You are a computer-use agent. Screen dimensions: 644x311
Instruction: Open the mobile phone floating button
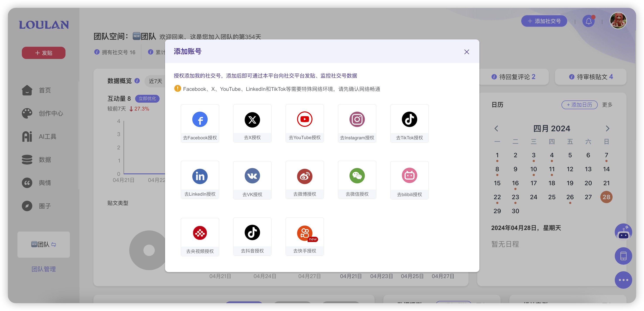click(x=623, y=256)
